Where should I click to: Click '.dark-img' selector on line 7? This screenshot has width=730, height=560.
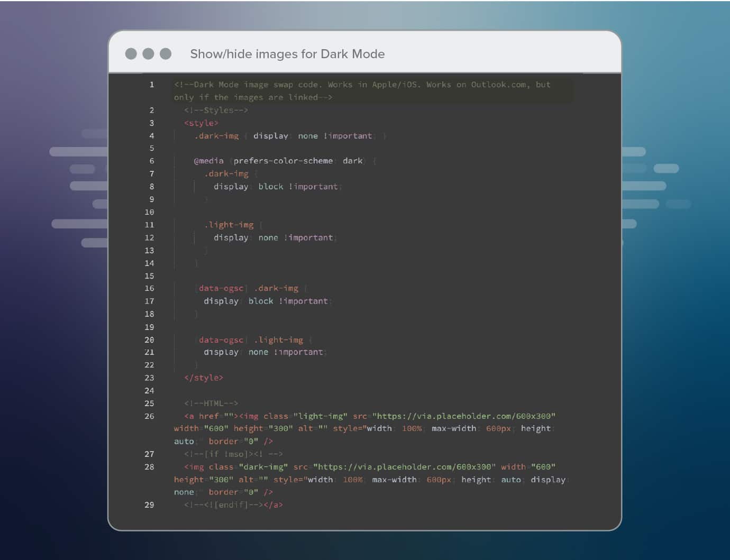pos(226,173)
